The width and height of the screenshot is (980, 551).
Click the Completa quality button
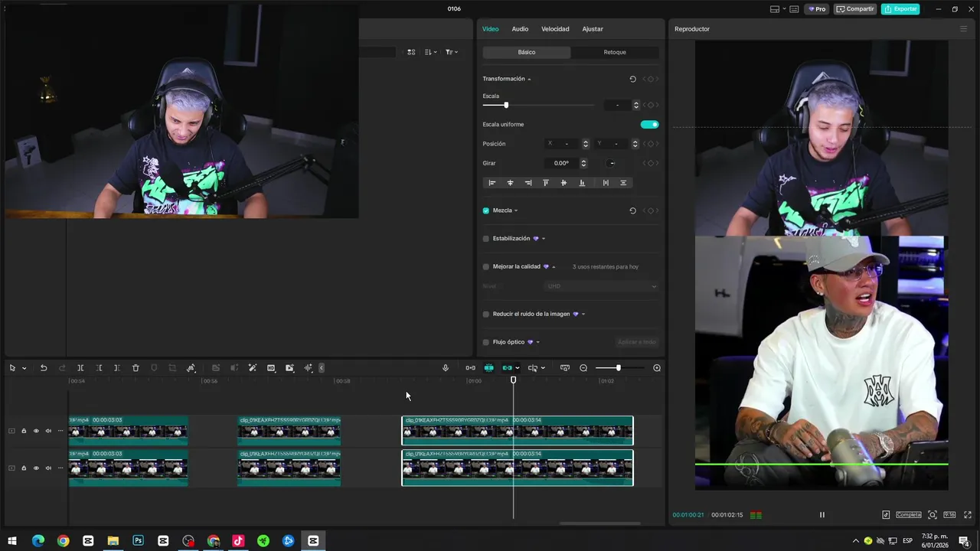[909, 515]
